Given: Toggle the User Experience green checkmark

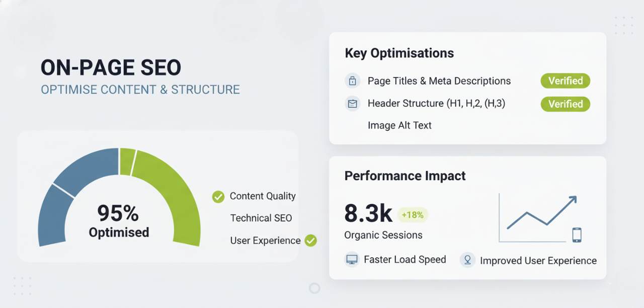Looking at the screenshot, I should coord(311,241).
